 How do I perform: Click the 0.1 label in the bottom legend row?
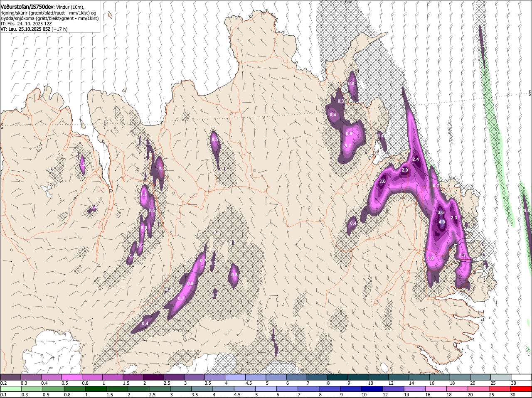pos(3,395)
